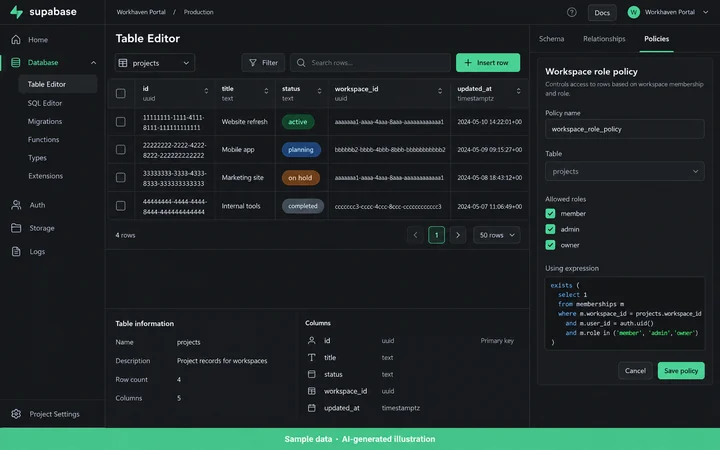720x450 pixels.
Task: Click the funnel icon on Filter
Action: pyautogui.click(x=253, y=62)
